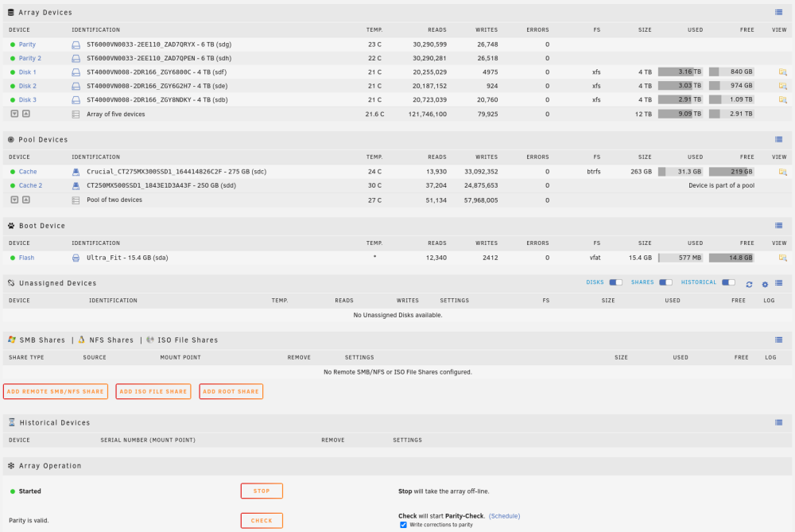795x532 pixels.
Task: Toggle the Pool Devices panel list icon
Action: (779, 139)
